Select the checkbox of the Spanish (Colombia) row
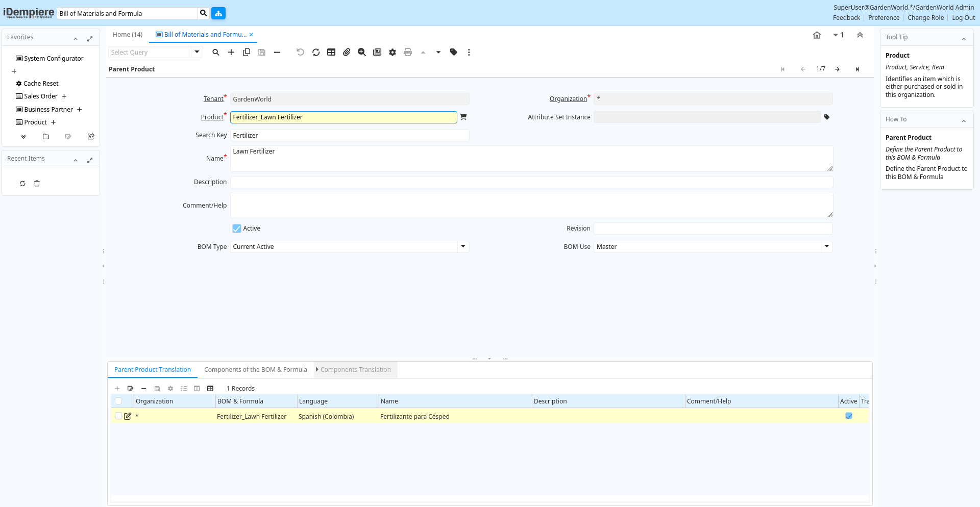This screenshot has width=980, height=507. pyautogui.click(x=118, y=416)
